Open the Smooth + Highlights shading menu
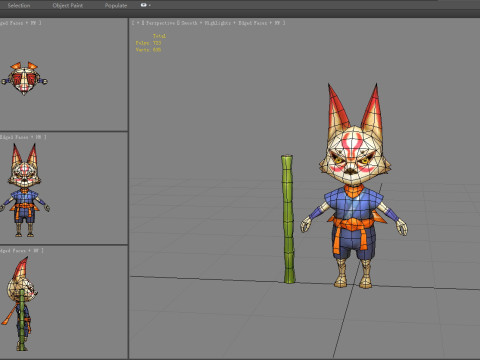Screen dimensions: 480x360 click(x=206, y=23)
